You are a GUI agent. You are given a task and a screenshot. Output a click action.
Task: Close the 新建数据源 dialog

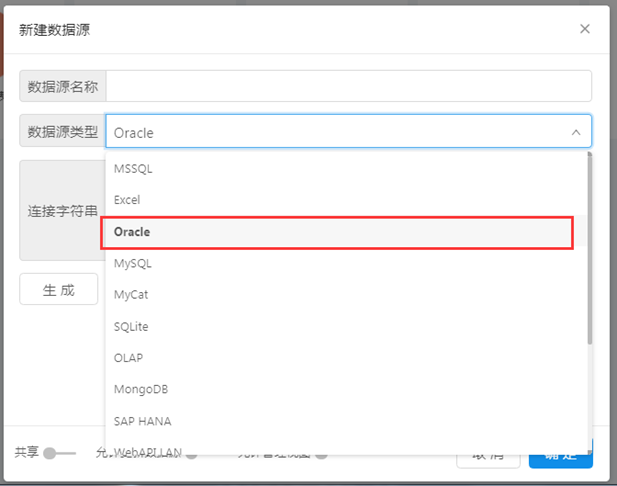[x=585, y=29]
